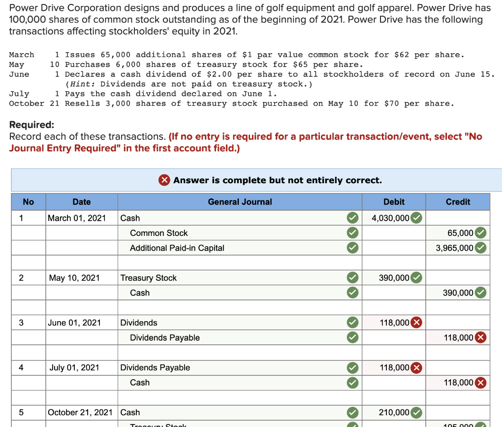Click green check next to 210,000 debit
Screen dimensions: 504x427
coord(416,412)
